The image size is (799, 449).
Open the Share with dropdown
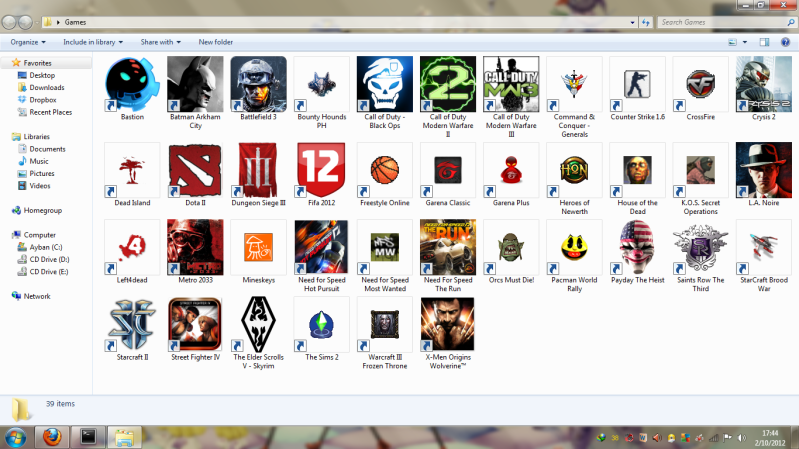(x=161, y=42)
